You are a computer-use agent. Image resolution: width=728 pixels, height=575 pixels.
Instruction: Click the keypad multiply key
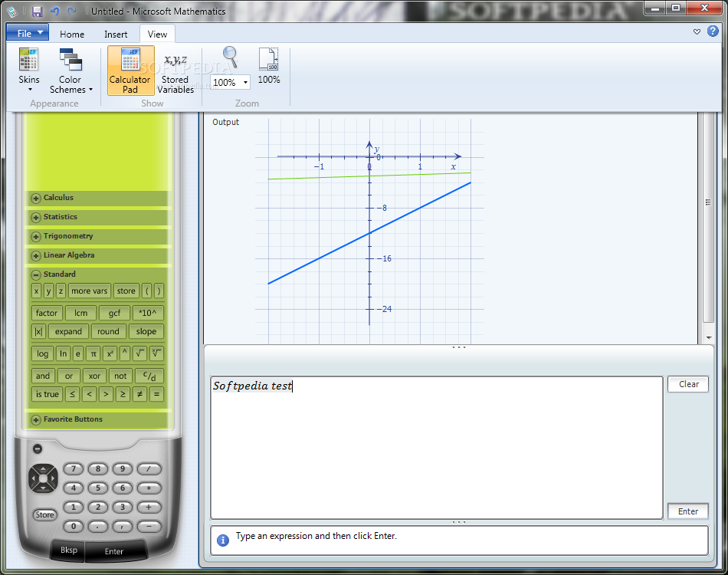coord(149,488)
